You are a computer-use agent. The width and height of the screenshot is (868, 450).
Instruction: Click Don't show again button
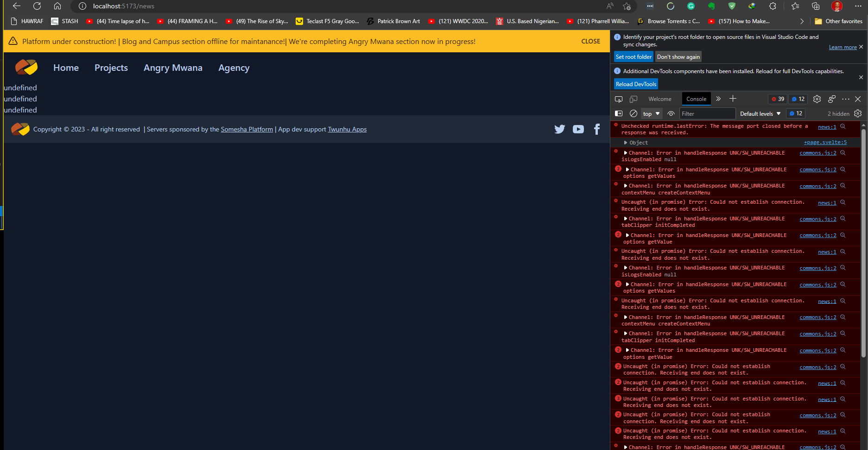[678, 56]
